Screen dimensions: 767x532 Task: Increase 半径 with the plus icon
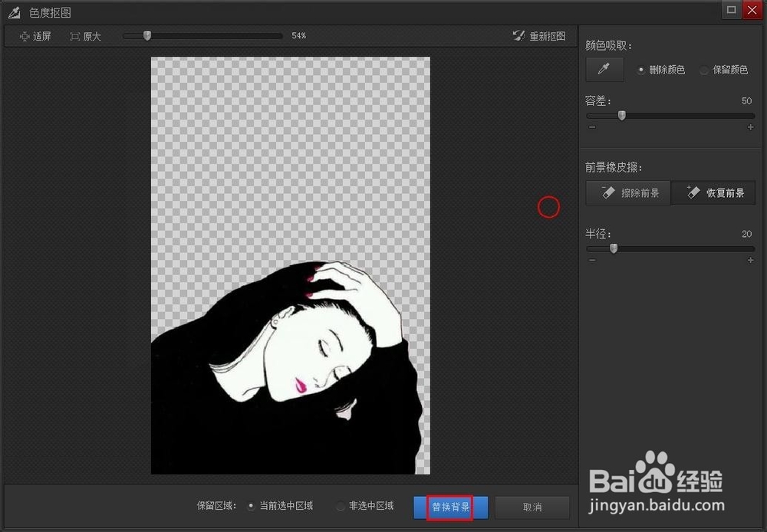(750, 260)
